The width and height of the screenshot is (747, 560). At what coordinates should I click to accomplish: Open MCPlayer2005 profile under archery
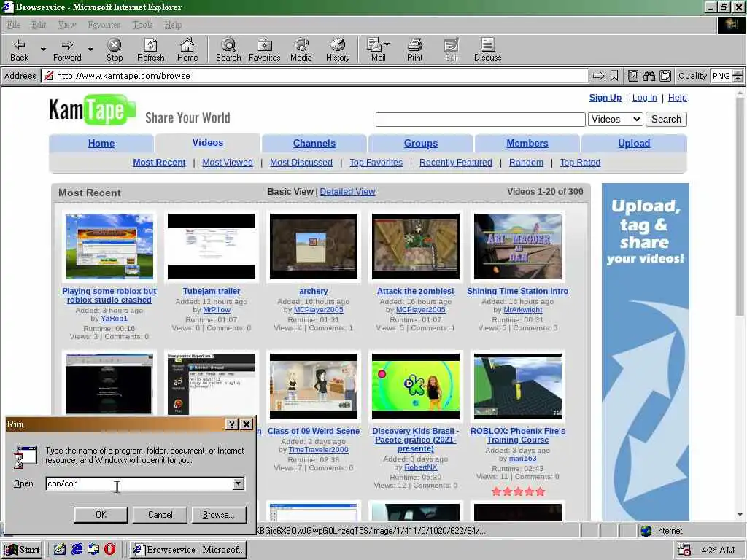318,309
